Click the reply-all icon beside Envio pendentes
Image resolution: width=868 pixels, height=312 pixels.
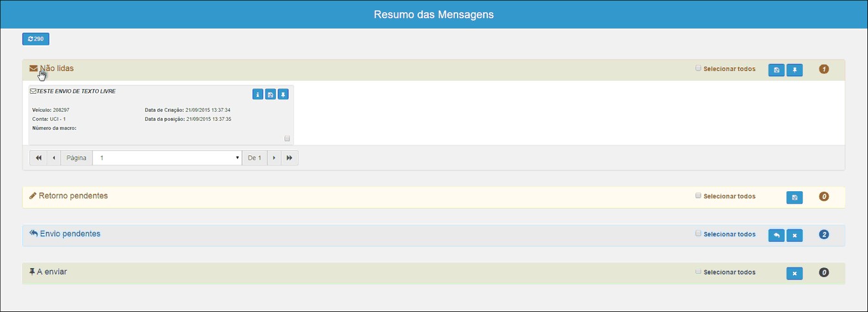point(34,233)
